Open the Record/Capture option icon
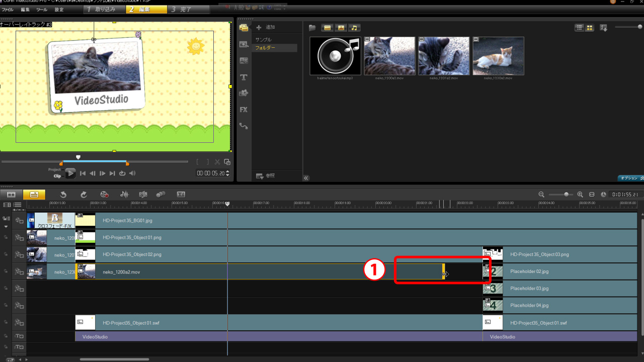644x362 pixels. click(104, 195)
